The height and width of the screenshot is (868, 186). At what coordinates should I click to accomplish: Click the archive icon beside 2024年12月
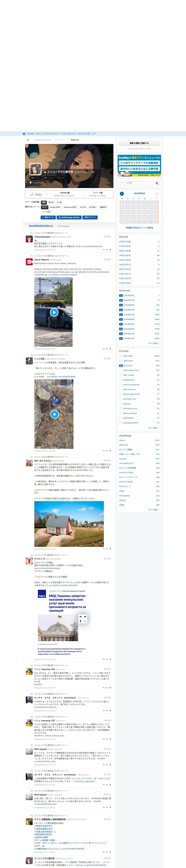121,314
